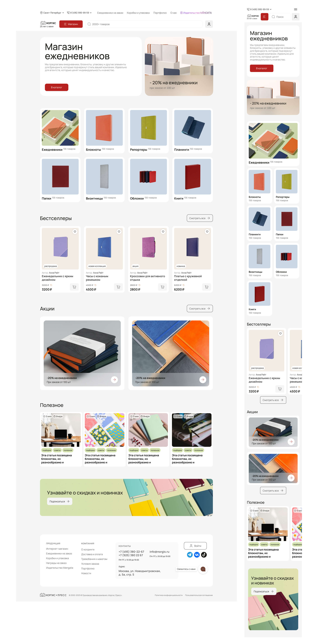Toggle favorite heart on Часы с кожаным ремешком
This screenshot has height=644, width=318.
click(119, 231)
